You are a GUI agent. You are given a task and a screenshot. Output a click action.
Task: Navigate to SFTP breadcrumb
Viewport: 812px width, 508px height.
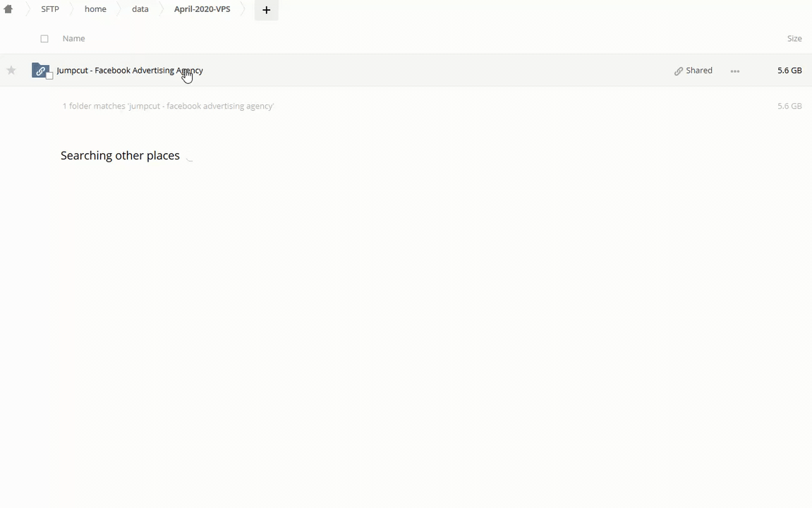pos(50,8)
